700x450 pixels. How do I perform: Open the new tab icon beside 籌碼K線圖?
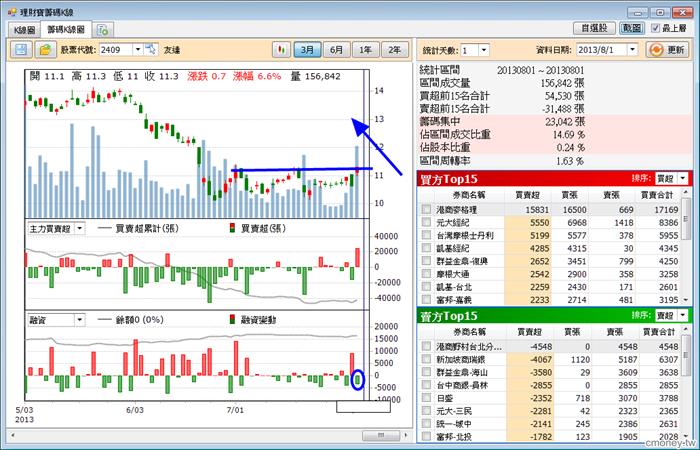103,30
